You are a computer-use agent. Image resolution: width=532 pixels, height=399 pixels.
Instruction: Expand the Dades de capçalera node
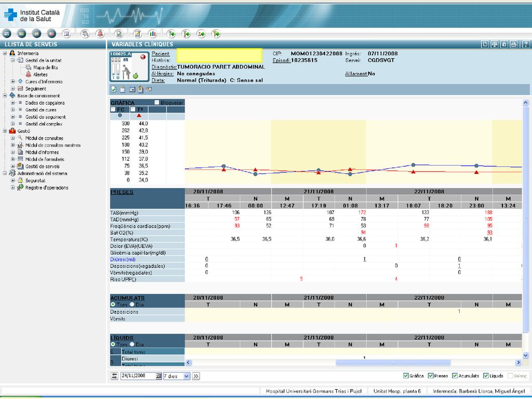[12, 102]
